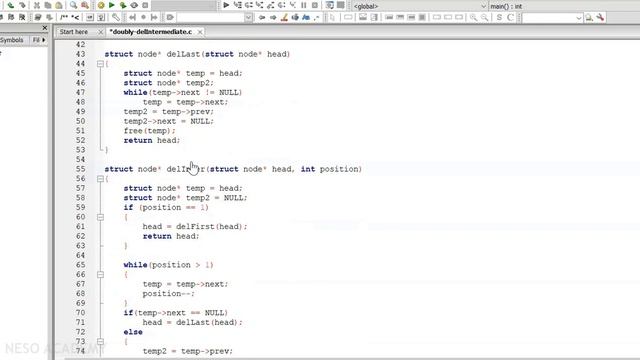Viewport: 640px width, 360px height.
Task: Toggle highlight with the marker icon
Action: coord(284,17)
